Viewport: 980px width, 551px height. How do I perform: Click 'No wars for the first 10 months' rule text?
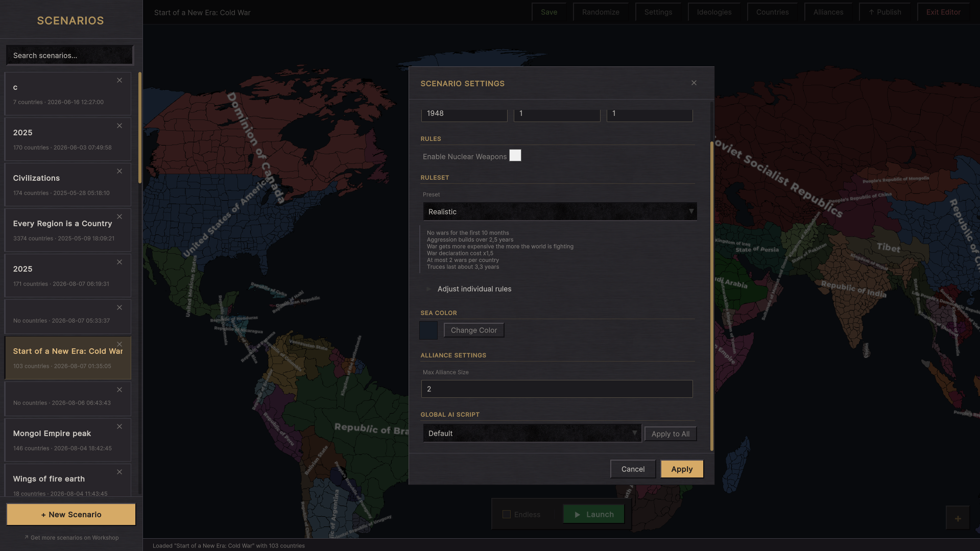pyautogui.click(x=468, y=233)
